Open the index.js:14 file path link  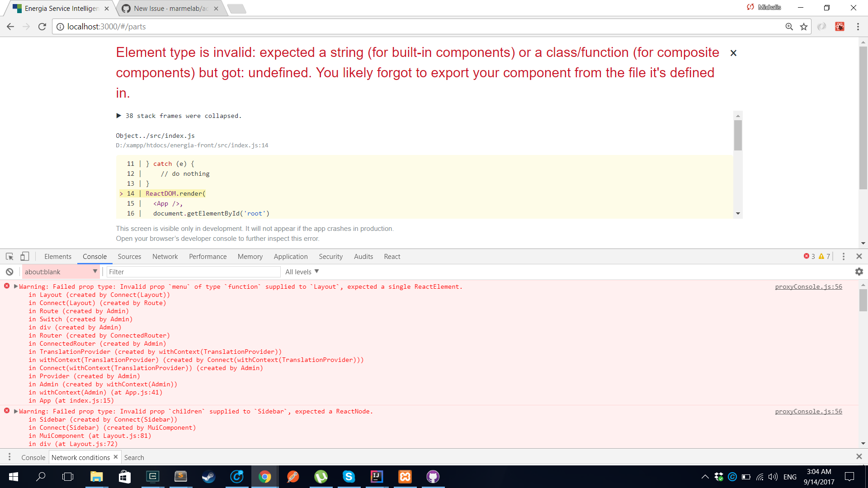pos(192,145)
